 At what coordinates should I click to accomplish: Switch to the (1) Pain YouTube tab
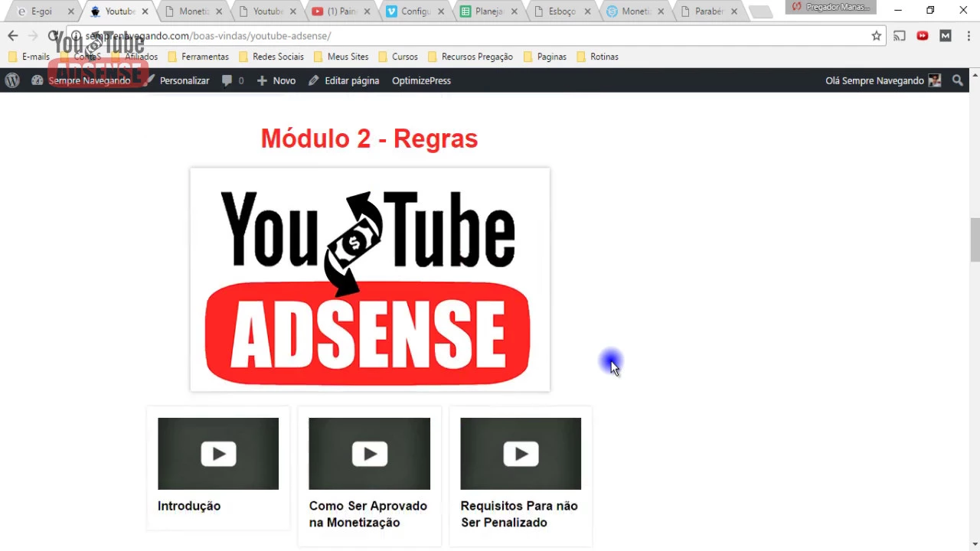341,11
